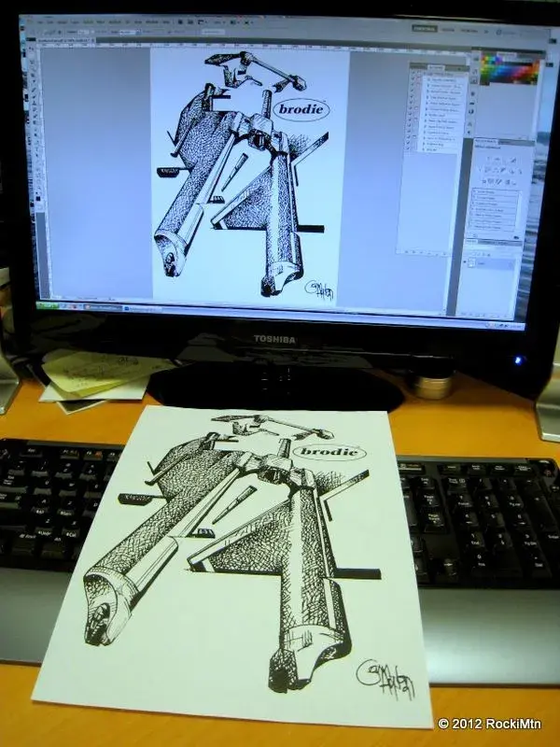Add a Posterize adjustment layer
560x747 pixels.
[491, 182]
